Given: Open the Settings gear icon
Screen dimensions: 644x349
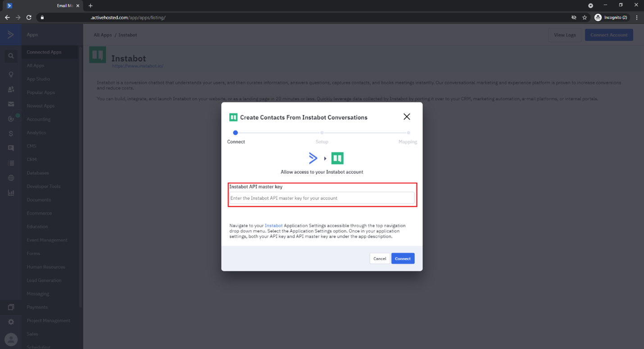Looking at the screenshot, I should coord(11,322).
